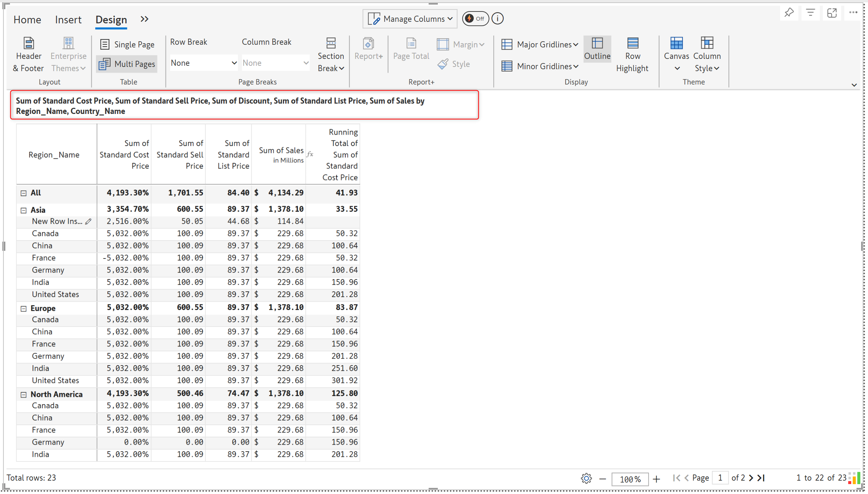Screen dimensions: 868x494
Task: Collapse the Asia region group
Action: coord(24,210)
